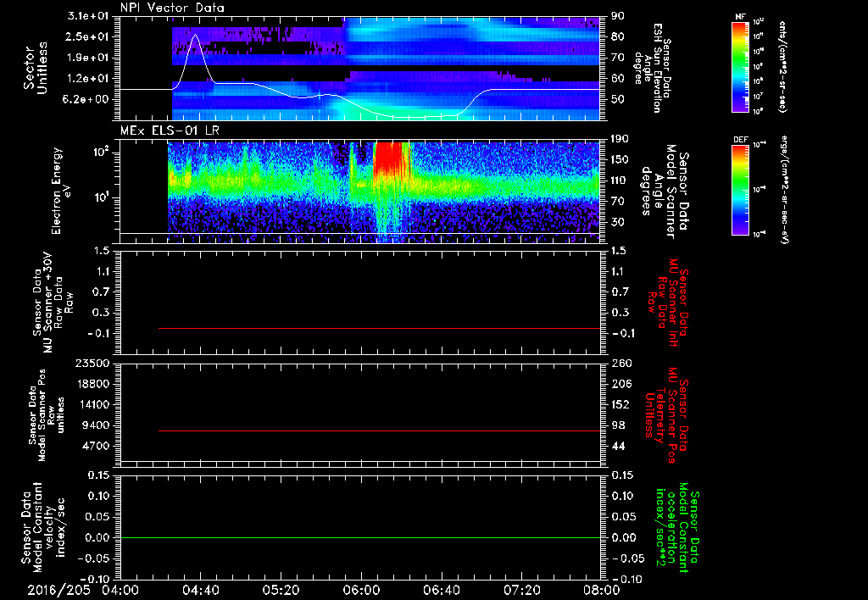Image resolution: width=868 pixels, height=600 pixels.
Task: Click the '07:20' time axis label
Action: tap(521, 590)
